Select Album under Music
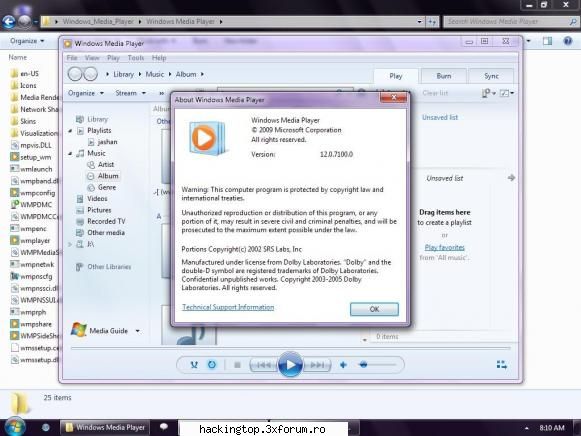 point(108,176)
